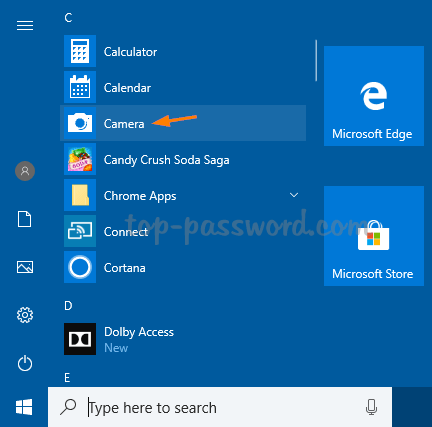Screen dimensions: 432x427
Task: Open the Dolby Access app
Action: pos(183,339)
